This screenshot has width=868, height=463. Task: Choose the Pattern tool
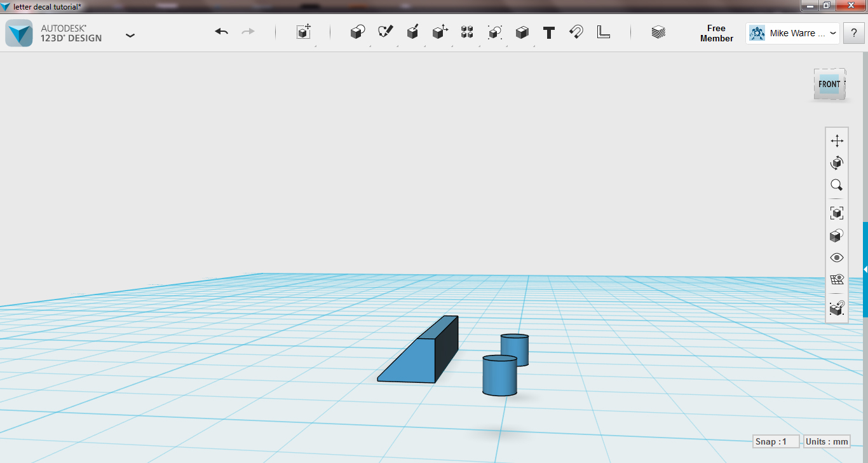coord(467,32)
